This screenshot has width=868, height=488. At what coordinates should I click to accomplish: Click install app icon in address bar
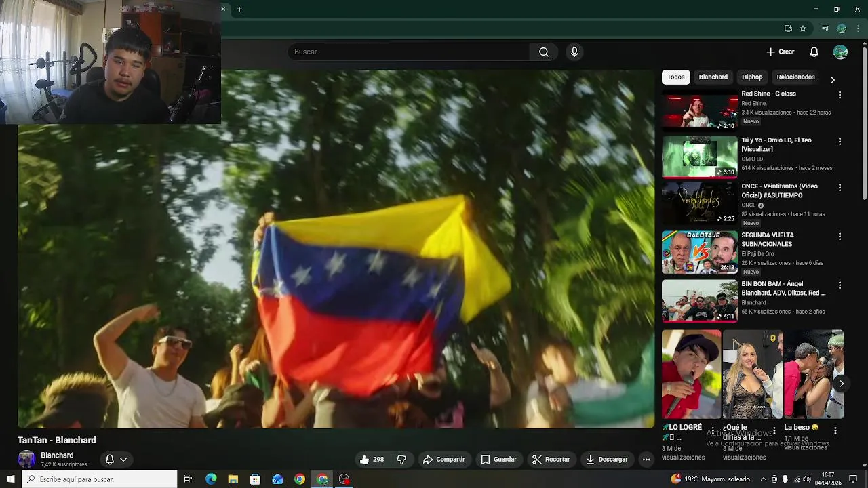click(788, 28)
